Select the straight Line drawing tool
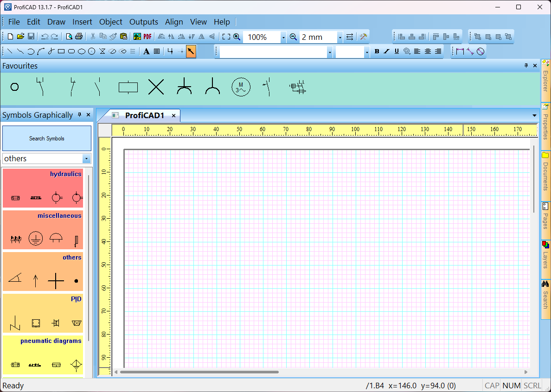The height and width of the screenshot is (392, 551). [10, 51]
